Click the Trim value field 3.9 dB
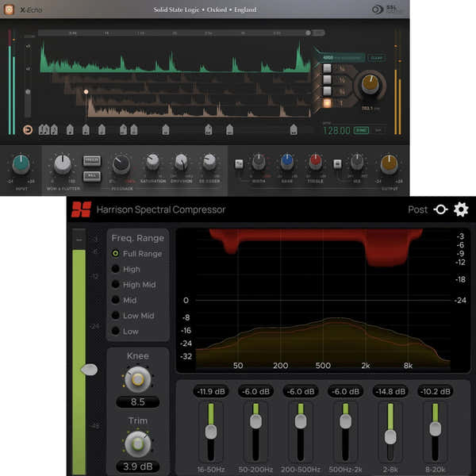This screenshot has height=476, width=476. click(x=138, y=466)
